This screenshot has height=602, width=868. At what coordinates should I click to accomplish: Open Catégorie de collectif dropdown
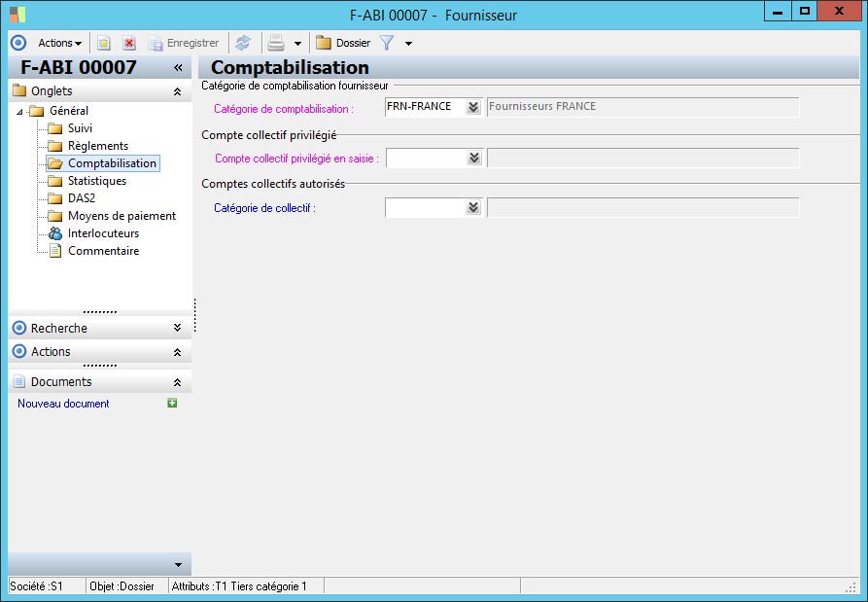(473, 208)
